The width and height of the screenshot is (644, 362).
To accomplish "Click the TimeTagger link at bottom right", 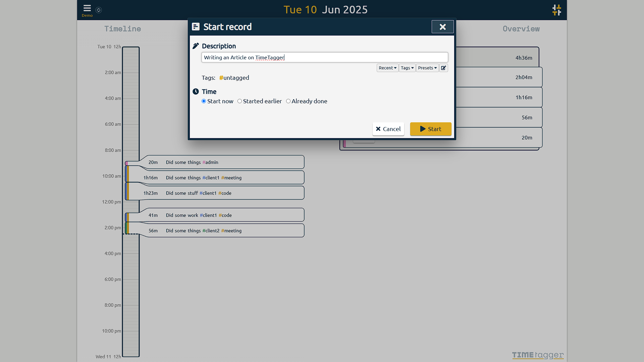I will point(538,355).
